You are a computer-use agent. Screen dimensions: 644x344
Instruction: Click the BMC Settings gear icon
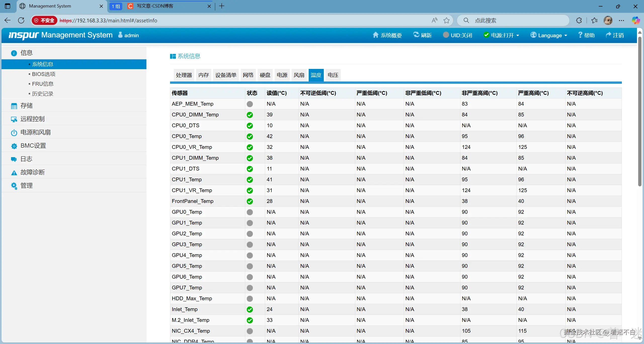(x=14, y=146)
